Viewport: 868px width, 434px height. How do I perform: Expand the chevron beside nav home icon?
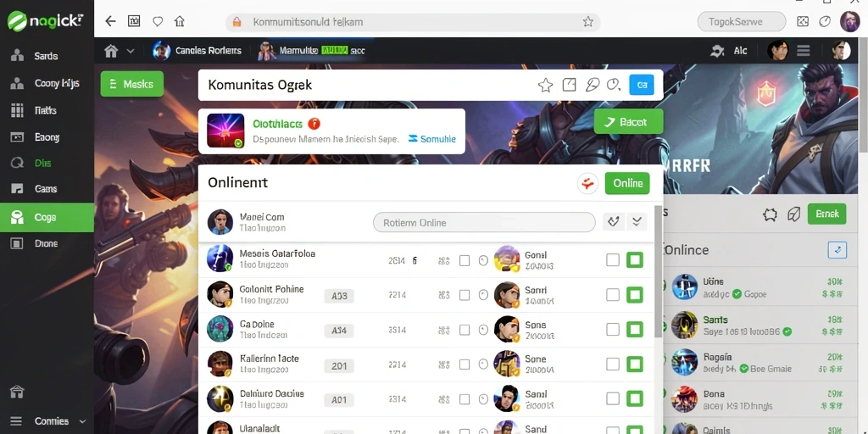(131, 51)
